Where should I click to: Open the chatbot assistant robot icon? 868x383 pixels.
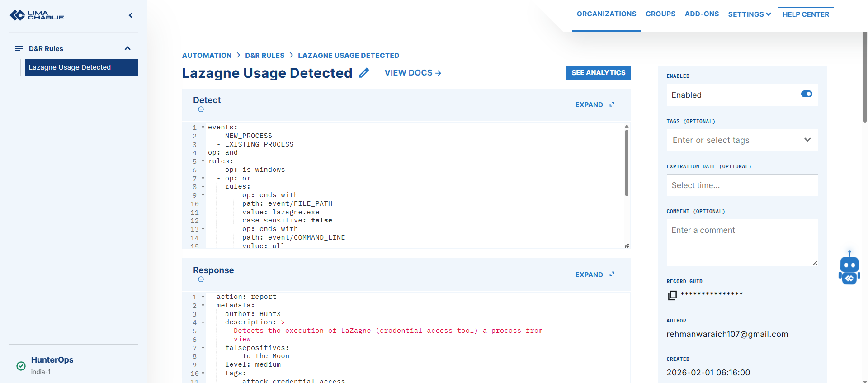click(849, 268)
